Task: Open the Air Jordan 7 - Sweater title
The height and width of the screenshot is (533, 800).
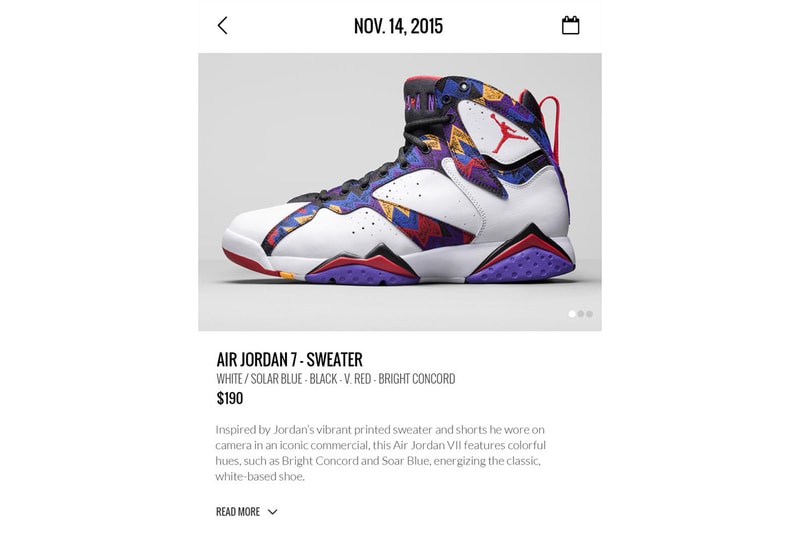Action: click(x=289, y=360)
